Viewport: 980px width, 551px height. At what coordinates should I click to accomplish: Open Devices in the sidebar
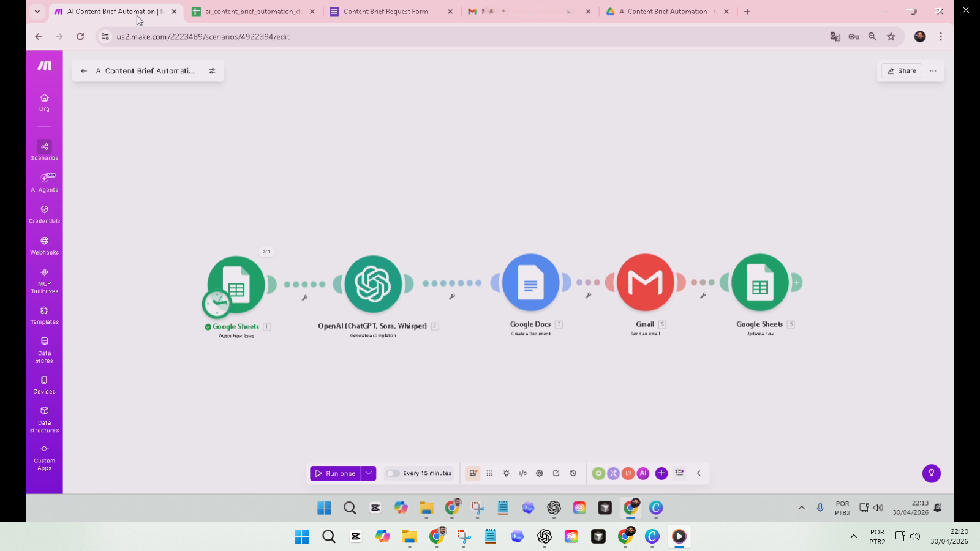pos(44,385)
